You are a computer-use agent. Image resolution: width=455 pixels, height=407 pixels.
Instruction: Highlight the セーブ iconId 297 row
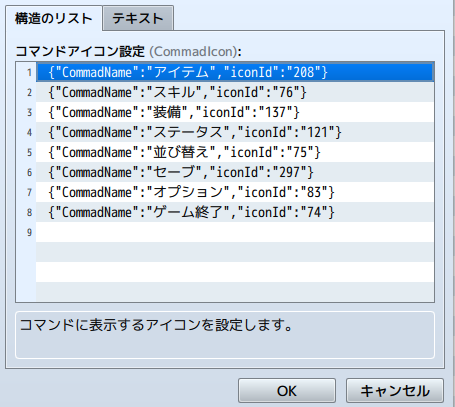coord(235,172)
